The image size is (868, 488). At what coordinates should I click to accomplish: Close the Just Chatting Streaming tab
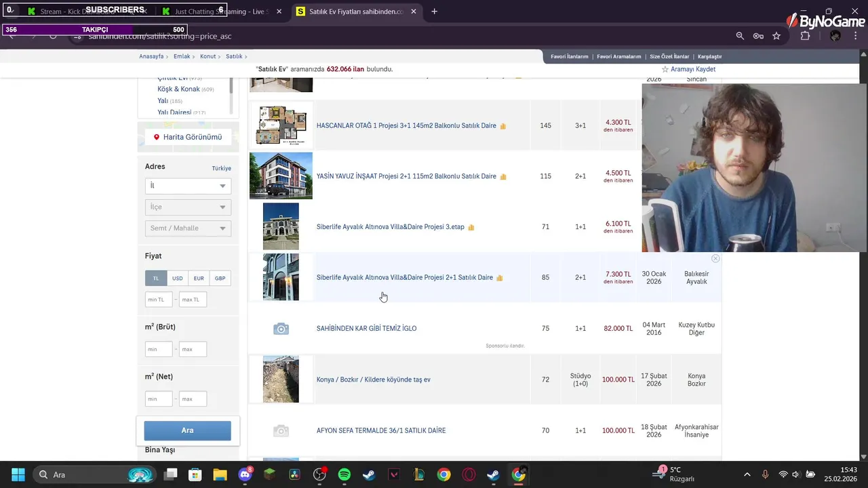(279, 12)
